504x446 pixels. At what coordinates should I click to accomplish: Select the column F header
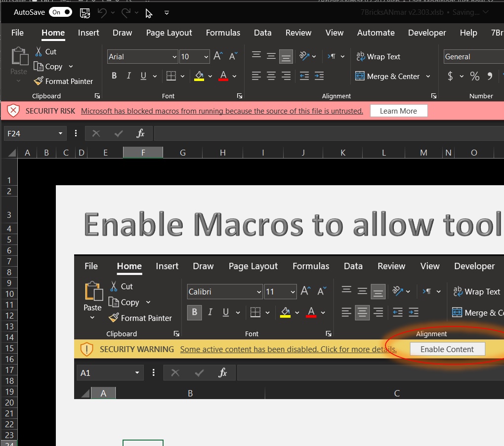143,153
